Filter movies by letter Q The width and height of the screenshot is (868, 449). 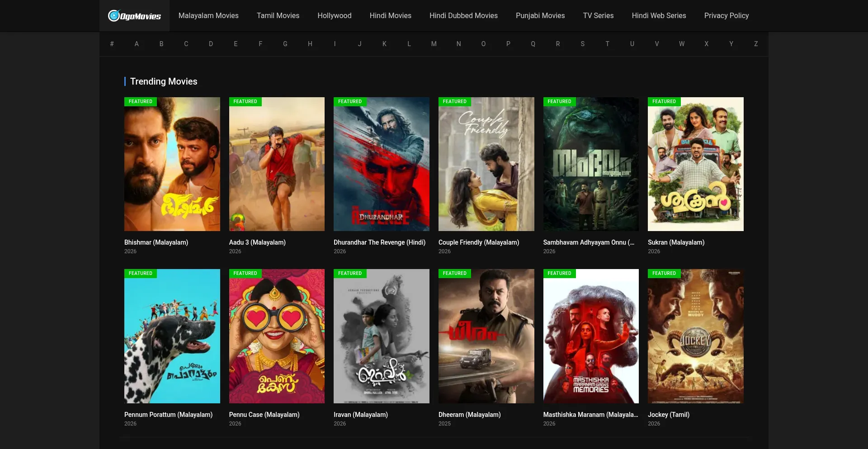coord(533,44)
